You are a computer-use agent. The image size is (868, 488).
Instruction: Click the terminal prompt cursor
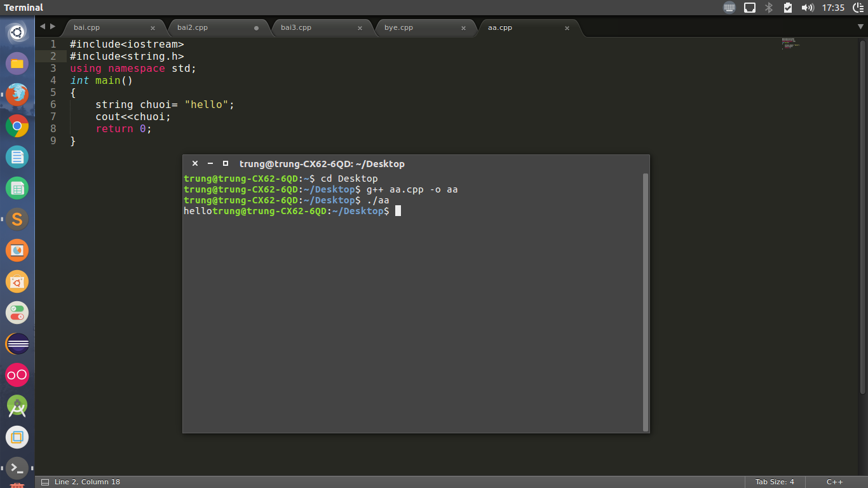398,211
